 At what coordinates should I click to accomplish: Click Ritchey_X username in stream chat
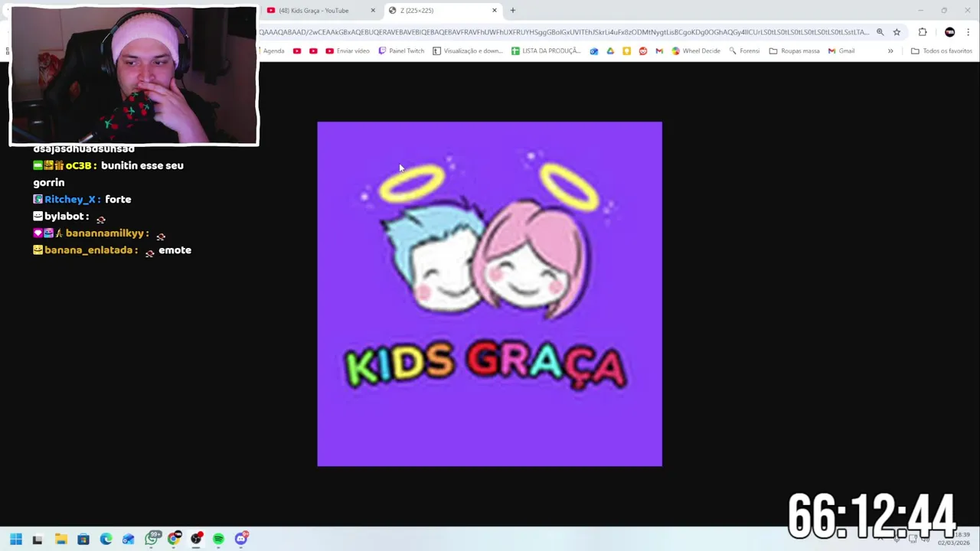pos(71,199)
